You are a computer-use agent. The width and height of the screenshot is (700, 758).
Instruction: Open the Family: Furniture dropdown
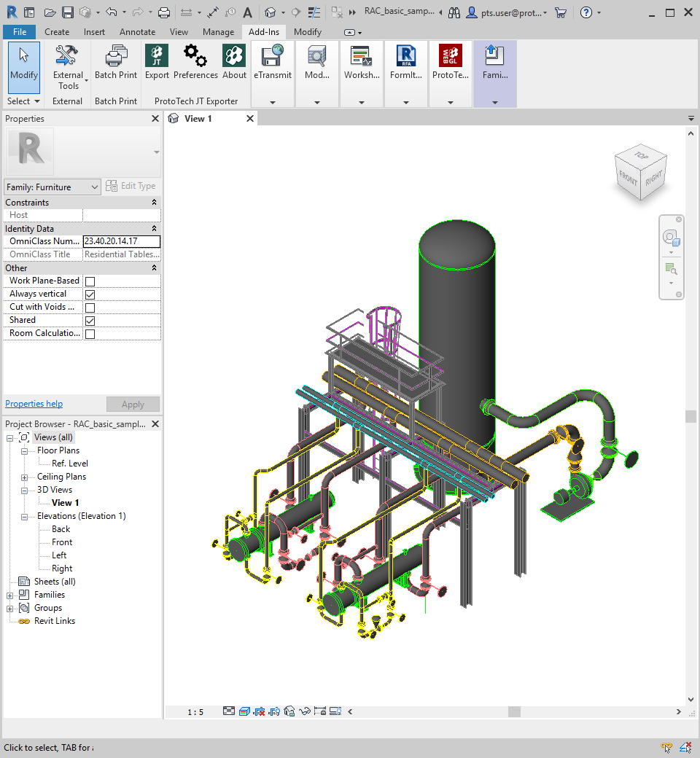pos(52,187)
